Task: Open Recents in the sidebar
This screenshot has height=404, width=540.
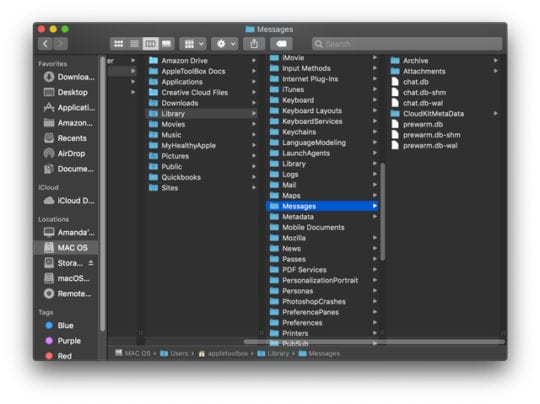Action: [65, 138]
